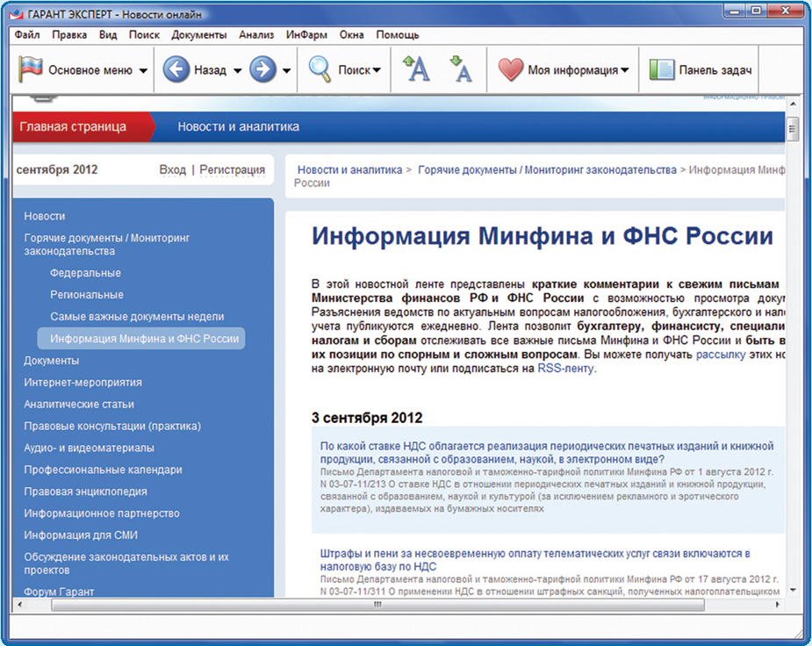Click the Регистрация link

pos(232,169)
